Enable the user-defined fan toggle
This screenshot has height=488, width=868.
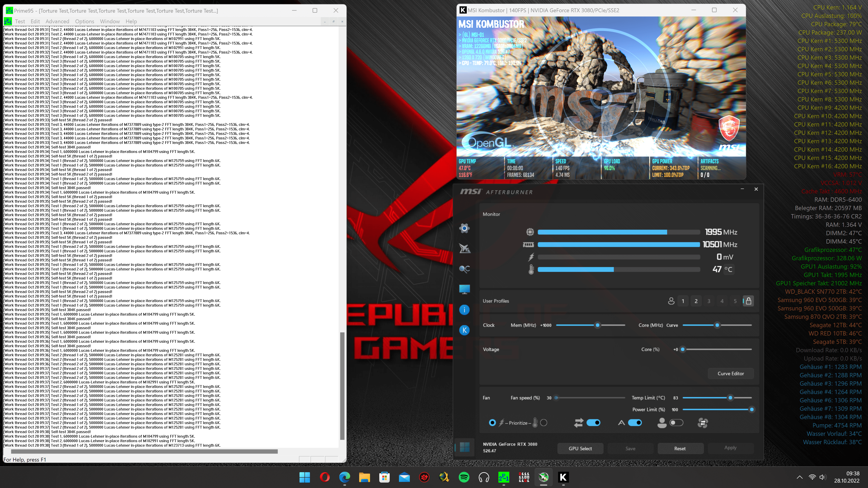point(676,423)
